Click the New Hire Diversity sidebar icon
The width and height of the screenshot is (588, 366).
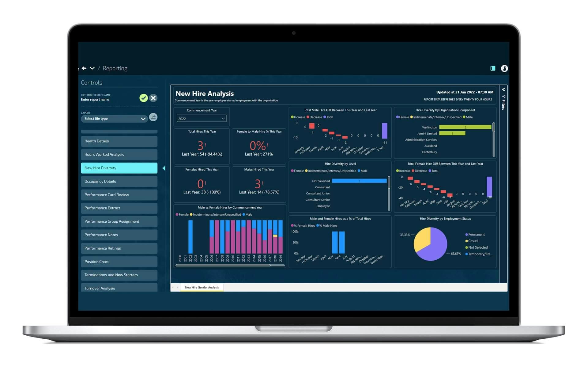point(120,168)
